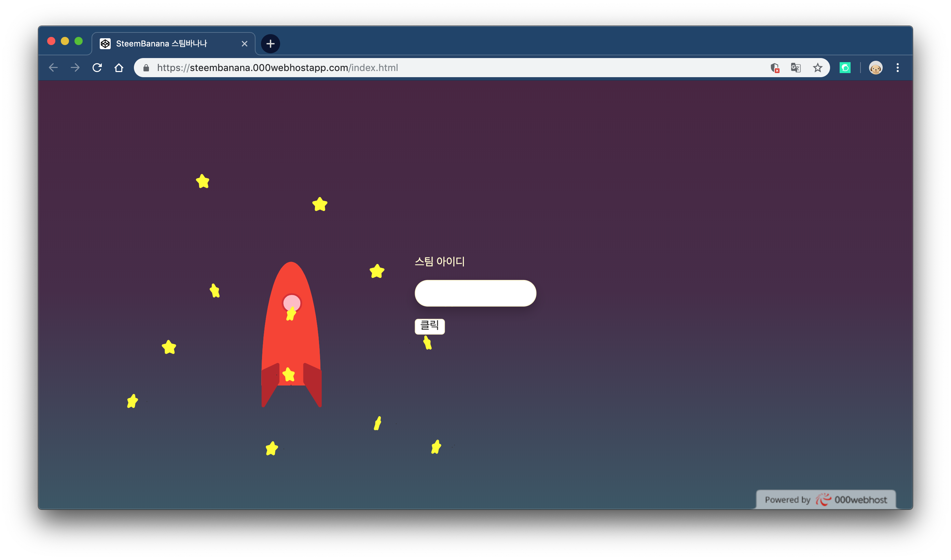Click the 클릭 submit button
Screen dimensions: 951x560
coord(429,326)
